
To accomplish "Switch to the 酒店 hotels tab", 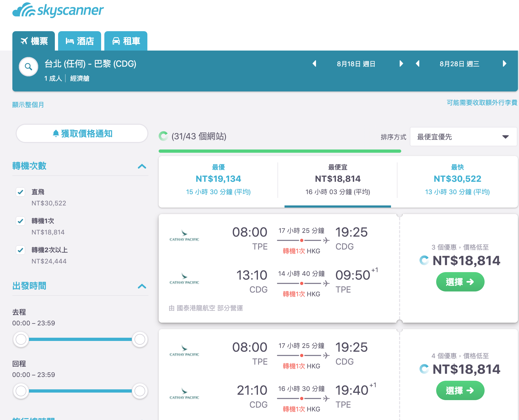I will click(x=80, y=41).
